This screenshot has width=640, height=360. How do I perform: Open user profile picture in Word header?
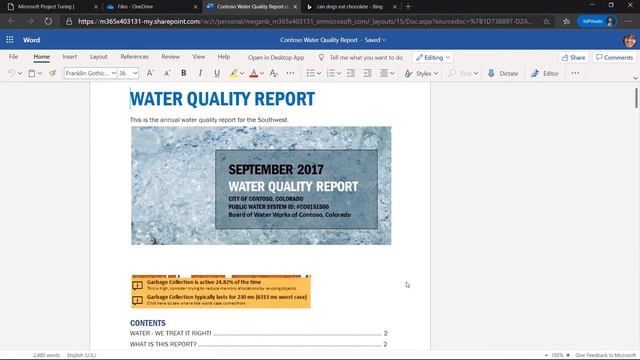click(x=630, y=40)
